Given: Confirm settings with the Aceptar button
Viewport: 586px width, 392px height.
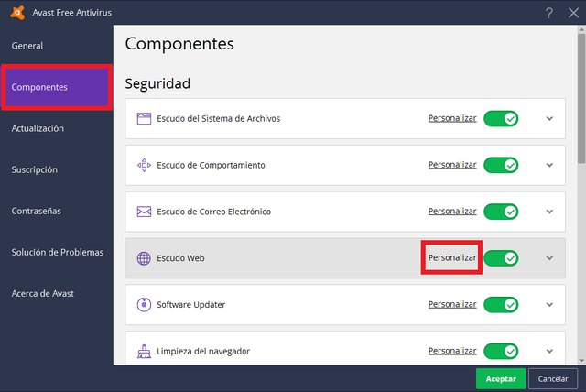Looking at the screenshot, I should click(x=501, y=379).
